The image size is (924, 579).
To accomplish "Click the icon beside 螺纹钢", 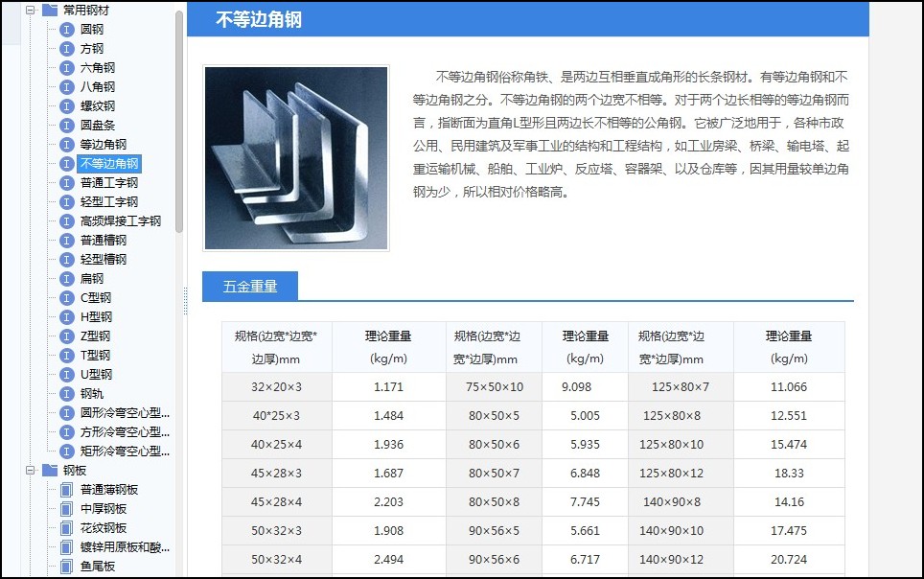I will click(x=66, y=106).
